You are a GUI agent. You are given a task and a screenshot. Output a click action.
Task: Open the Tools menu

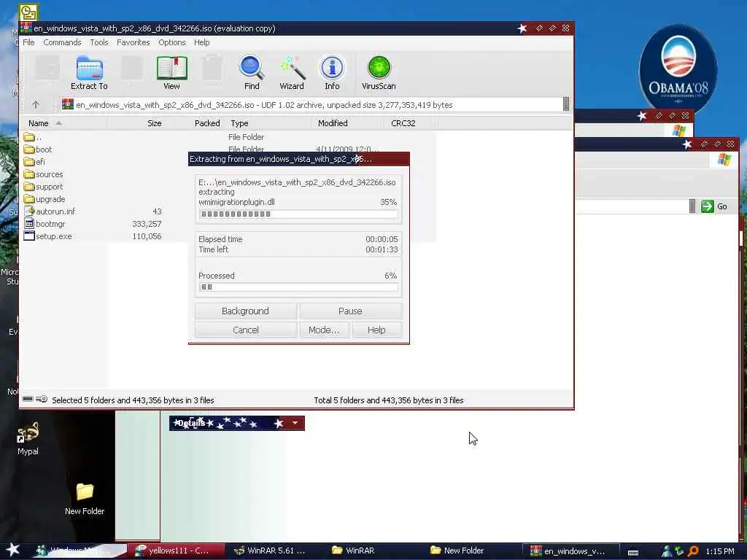[x=99, y=42]
